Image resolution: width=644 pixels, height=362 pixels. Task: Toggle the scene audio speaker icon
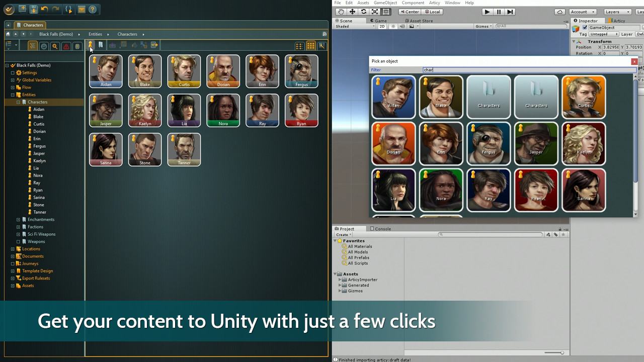(x=402, y=26)
